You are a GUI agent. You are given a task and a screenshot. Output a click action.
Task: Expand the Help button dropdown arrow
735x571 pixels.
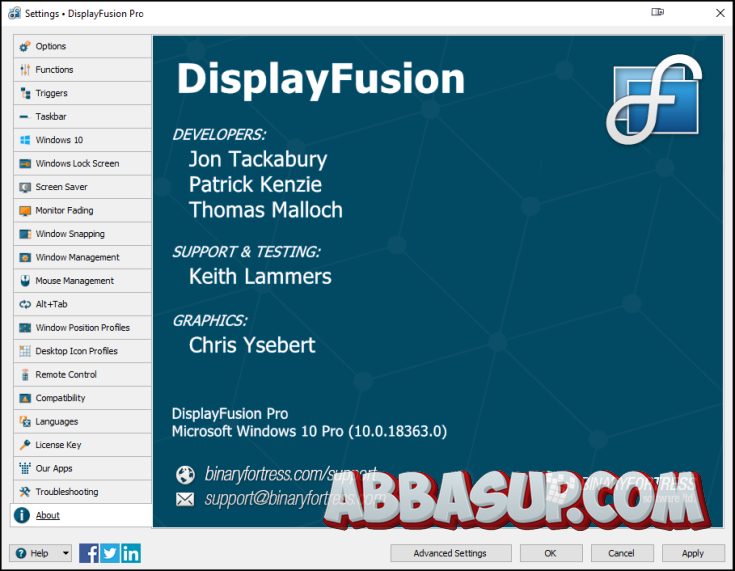[66, 553]
